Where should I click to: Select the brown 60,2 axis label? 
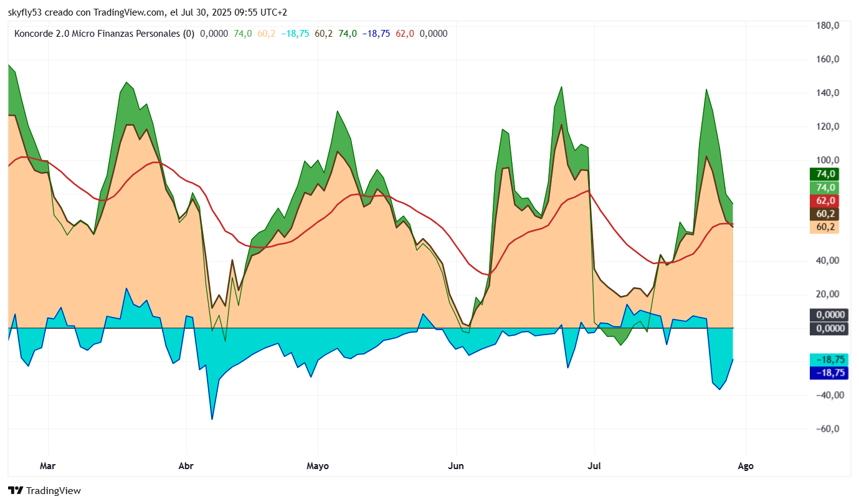tap(824, 214)
